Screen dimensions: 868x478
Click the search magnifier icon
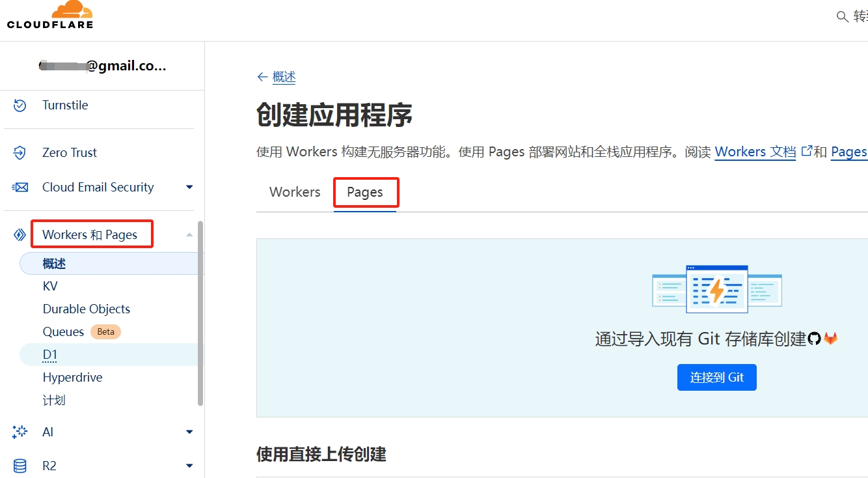point(842,17)
